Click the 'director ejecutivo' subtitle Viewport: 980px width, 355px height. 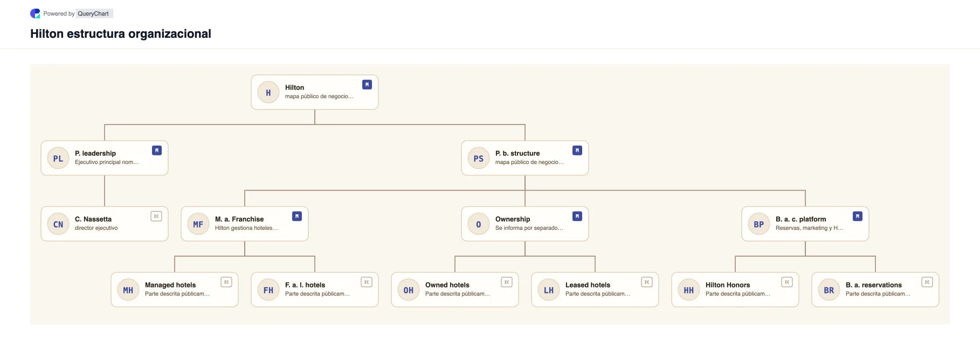(x=96, y=228)
